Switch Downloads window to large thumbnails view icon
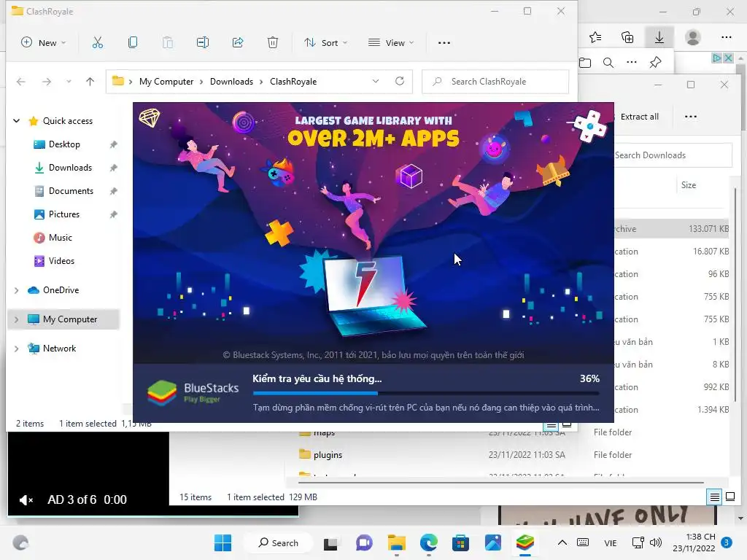747x560 pixels. [x=729, y=497]
